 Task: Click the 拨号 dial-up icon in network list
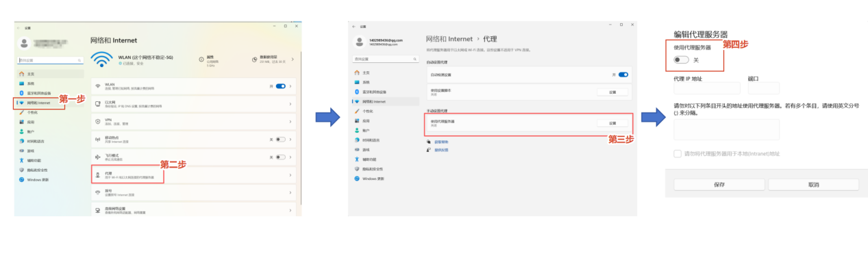point(98,192)
